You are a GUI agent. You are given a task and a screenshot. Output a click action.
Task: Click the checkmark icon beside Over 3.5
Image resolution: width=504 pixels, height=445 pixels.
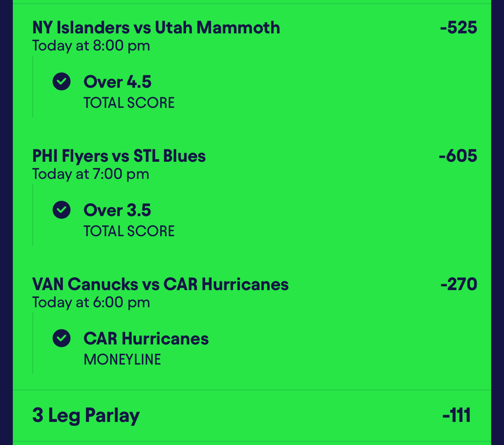coord(62,210)
